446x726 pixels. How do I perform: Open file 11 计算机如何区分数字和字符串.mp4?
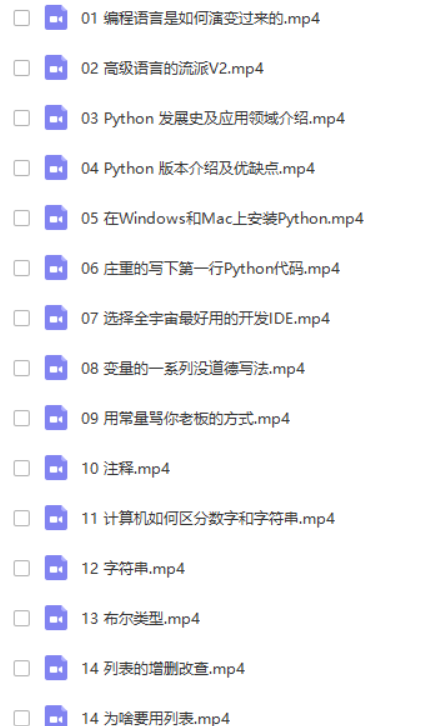207,519
